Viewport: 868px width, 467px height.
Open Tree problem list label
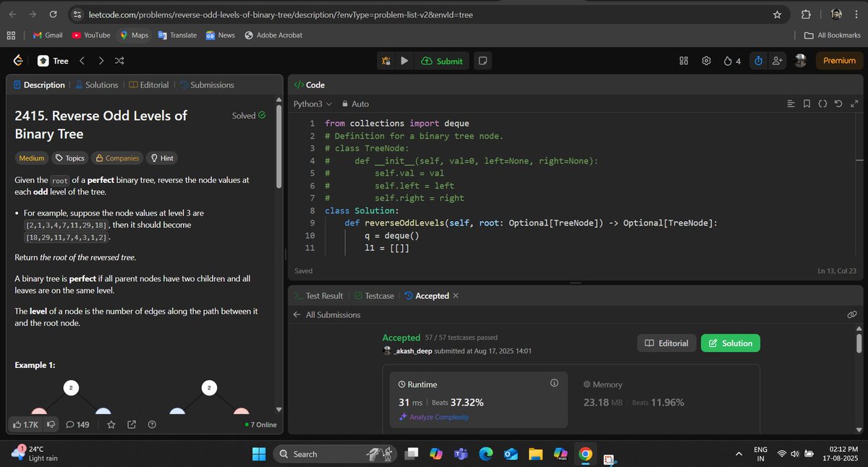(x=53, y=61)
